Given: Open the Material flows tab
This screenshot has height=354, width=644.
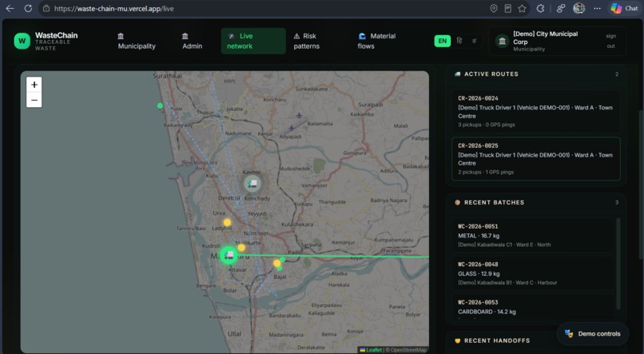Looking at the screenshot, I should point(376,41).
